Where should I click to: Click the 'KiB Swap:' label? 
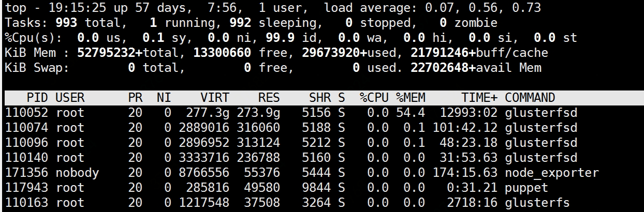pos(37,68)
